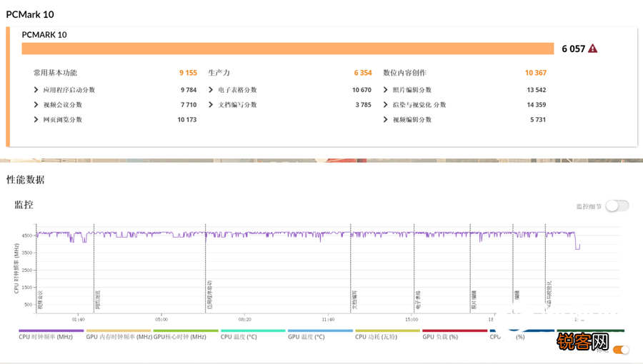This screenshot has height=364, width=643.
Task: Select the 应用程序启动 marker on the chart
Action: click(209, 295)
